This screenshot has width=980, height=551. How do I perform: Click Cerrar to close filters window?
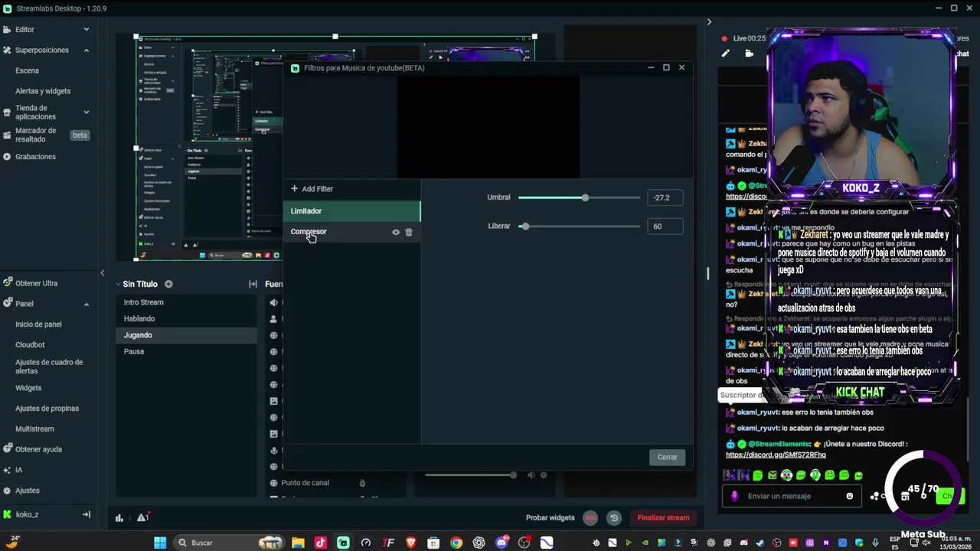(667, 457)
